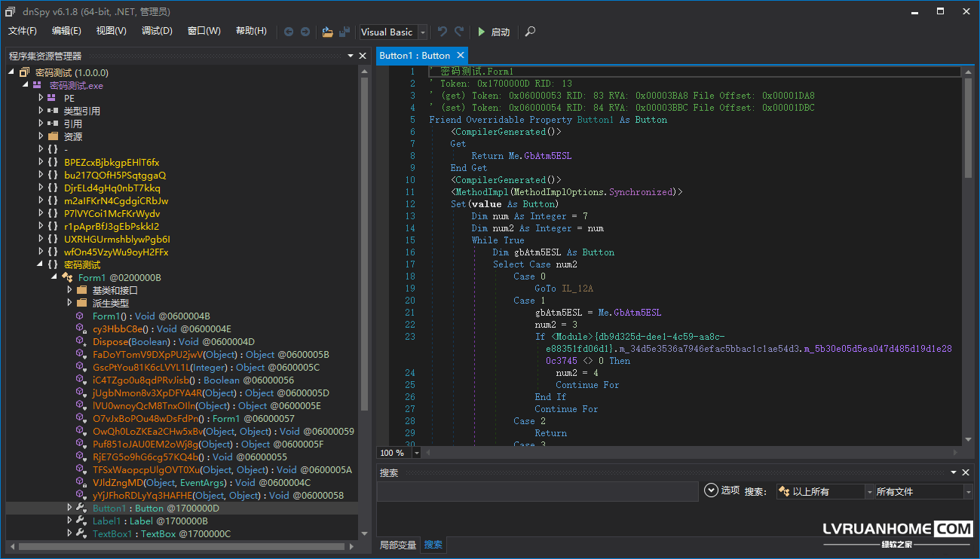Click the Navigate Forward arrow icon
This screenshot has width=980, height=559.
(x=305, y=32)
